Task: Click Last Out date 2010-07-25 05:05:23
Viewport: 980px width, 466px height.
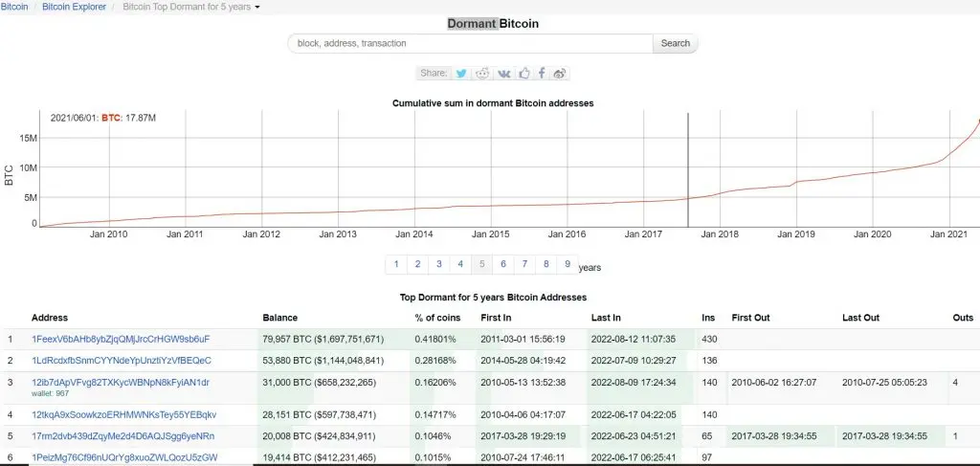Action: click(x=884, y=383)
